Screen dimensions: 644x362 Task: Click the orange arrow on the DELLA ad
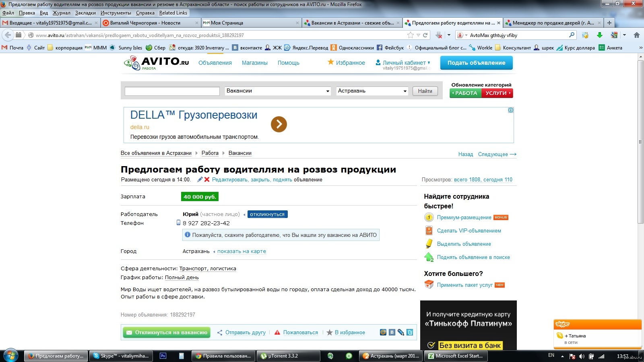click(x=279, y=124)
